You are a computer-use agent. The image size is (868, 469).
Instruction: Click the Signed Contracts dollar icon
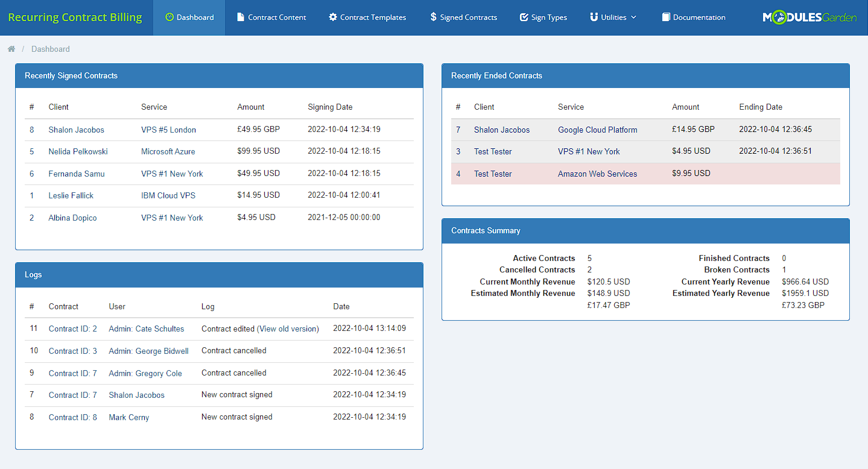433,17
